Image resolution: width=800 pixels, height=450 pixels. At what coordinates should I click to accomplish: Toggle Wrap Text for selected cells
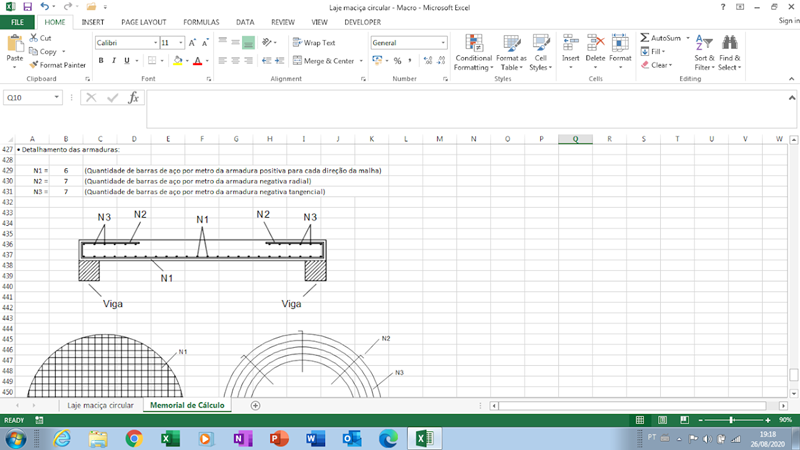[x=314, y=43]
